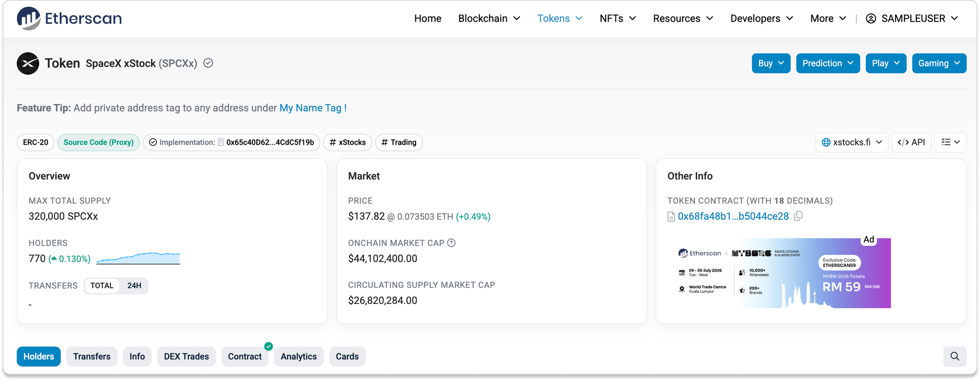Open the SAMPLEUSER account dropdown
The height and width of the screenshot is (380, 980).
[912, 19]
